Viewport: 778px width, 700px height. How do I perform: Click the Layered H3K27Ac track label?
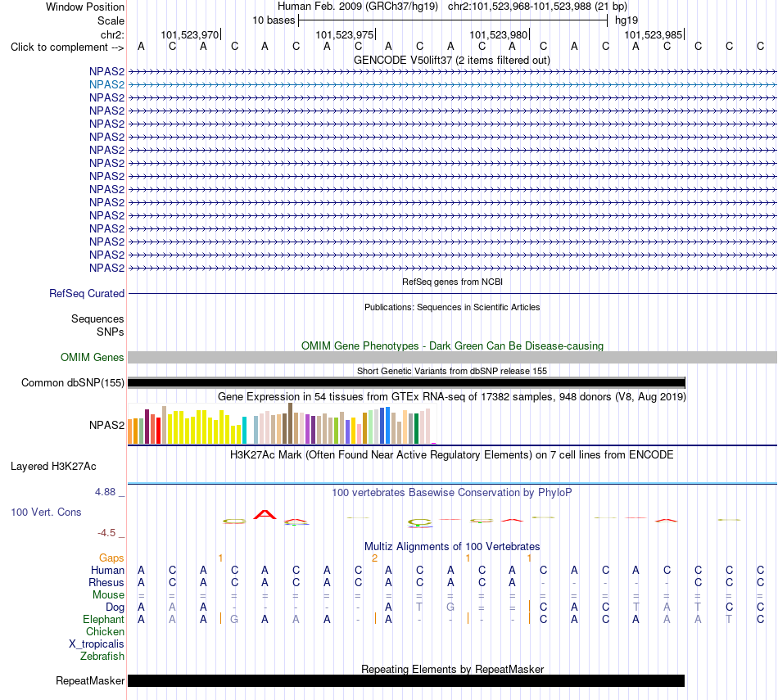pos(53,467)
